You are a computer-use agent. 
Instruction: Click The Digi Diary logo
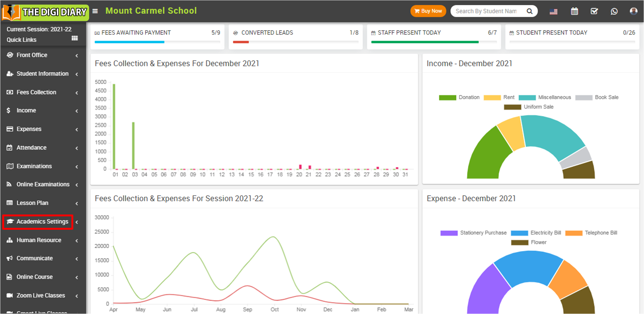point(45,12)
